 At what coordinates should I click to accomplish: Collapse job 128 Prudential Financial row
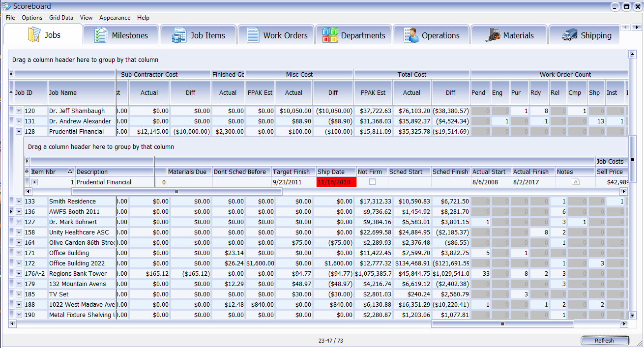19,131
